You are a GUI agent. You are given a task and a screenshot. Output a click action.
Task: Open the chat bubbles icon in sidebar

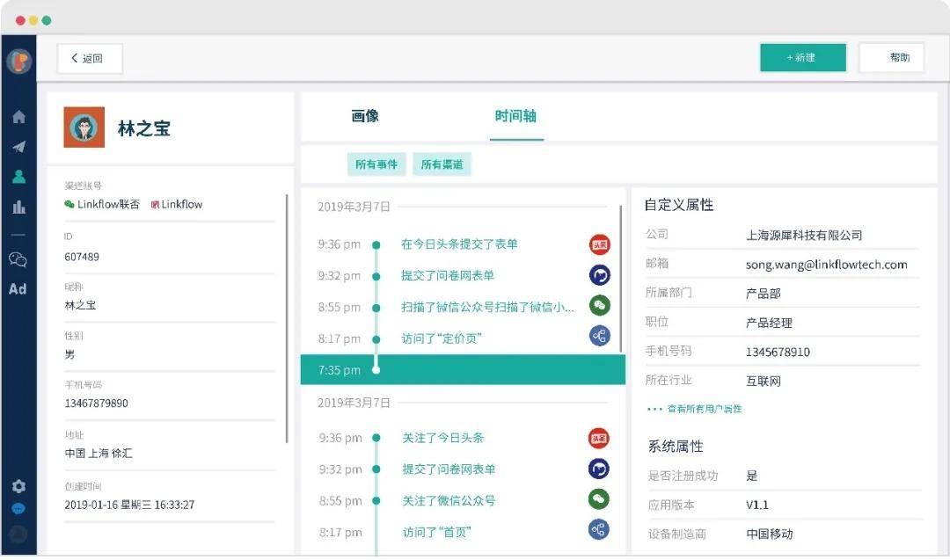(19, 259)
